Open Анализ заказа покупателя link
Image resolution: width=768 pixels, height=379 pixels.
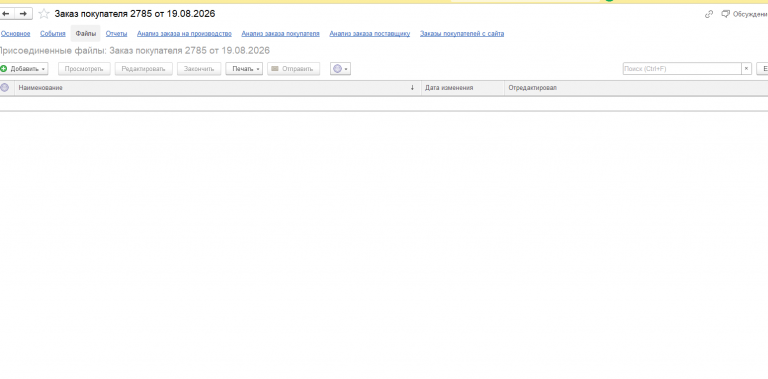click(x=280, y=34)
